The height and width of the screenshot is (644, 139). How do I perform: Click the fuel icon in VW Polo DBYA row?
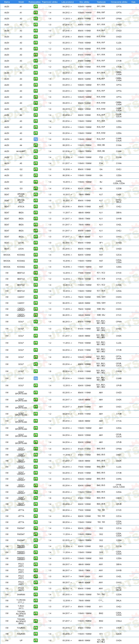coord(36,564)
